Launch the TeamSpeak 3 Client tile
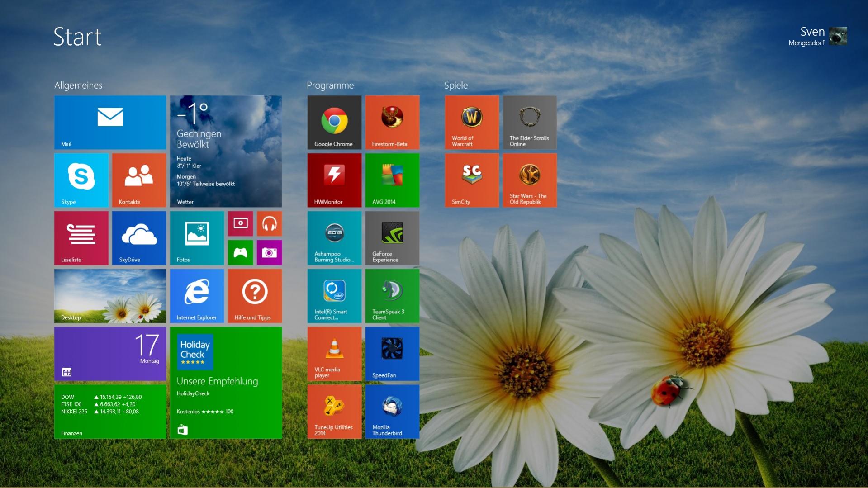The image size is (868, 488). click(x=392, y=296)
